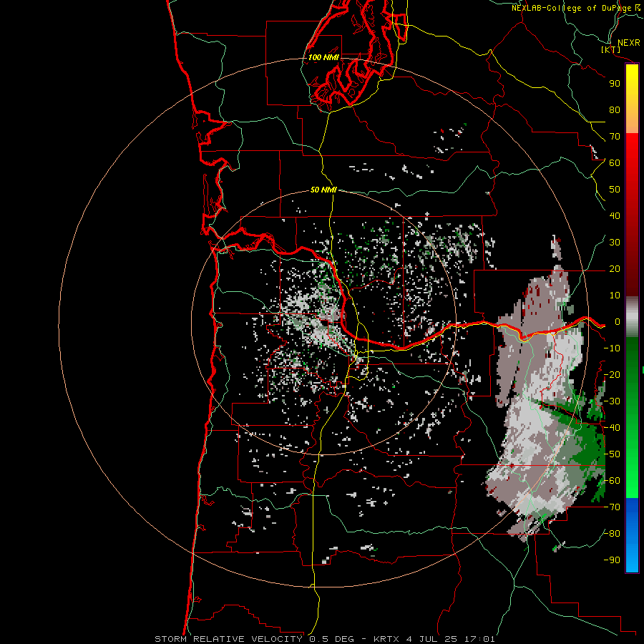This screenshot has height=644, width=644.
Task: Click the 90 value on the velocity scale
Action: pos(615,84)
